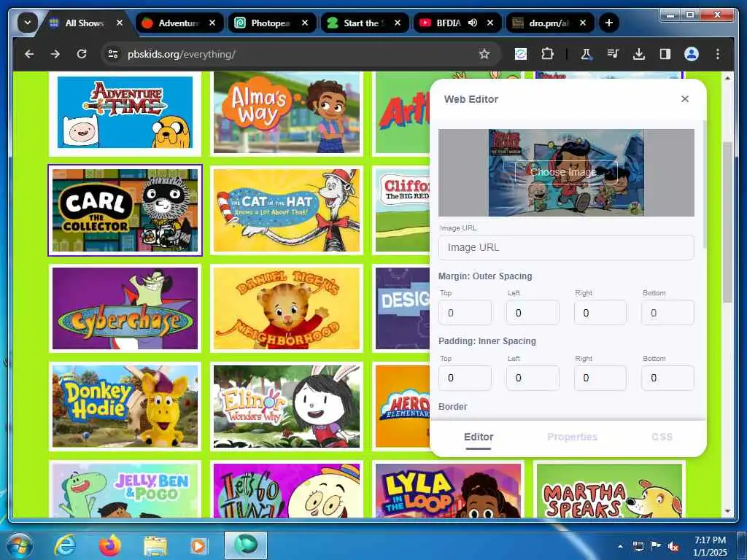
Task: Click the Padding Top value field
Action: pos(465,378)
